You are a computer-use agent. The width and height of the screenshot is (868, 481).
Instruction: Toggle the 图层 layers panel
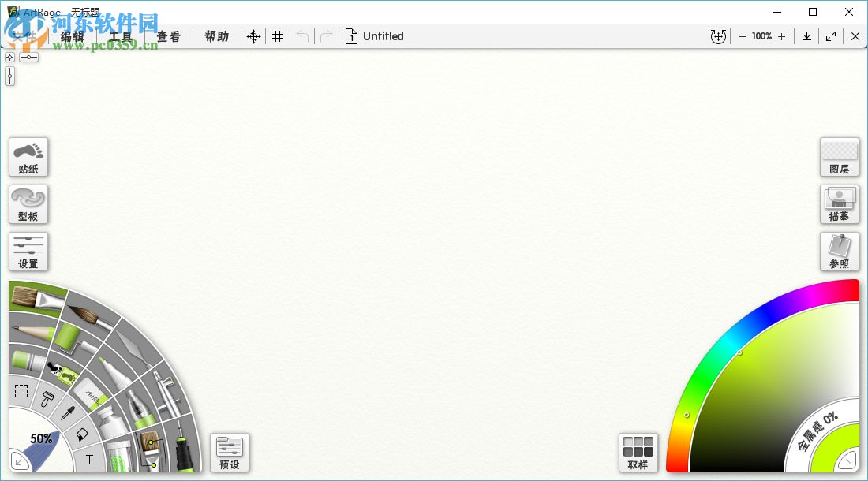click(840, 157)
